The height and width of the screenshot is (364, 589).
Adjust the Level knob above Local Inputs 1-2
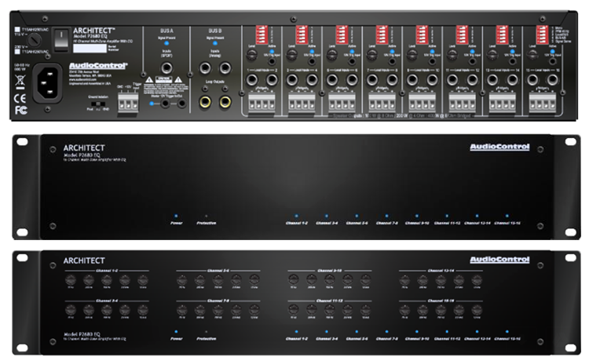click(251, 55)
